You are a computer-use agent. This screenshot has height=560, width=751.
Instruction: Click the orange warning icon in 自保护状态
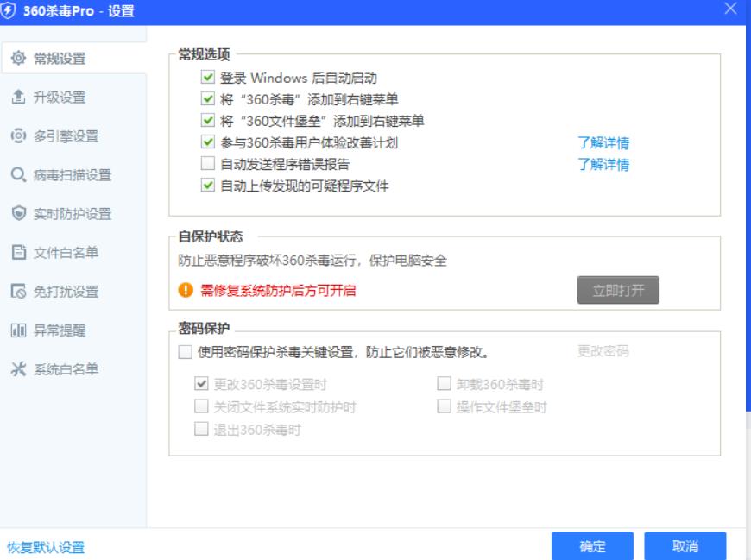(x=186, y=290)
